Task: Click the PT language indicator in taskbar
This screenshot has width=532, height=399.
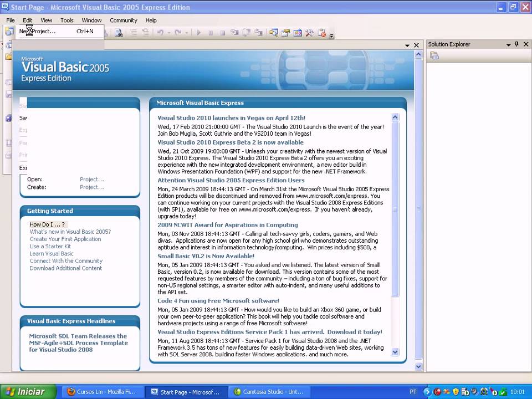Action: pyautogui.click(x=413, y=392)
